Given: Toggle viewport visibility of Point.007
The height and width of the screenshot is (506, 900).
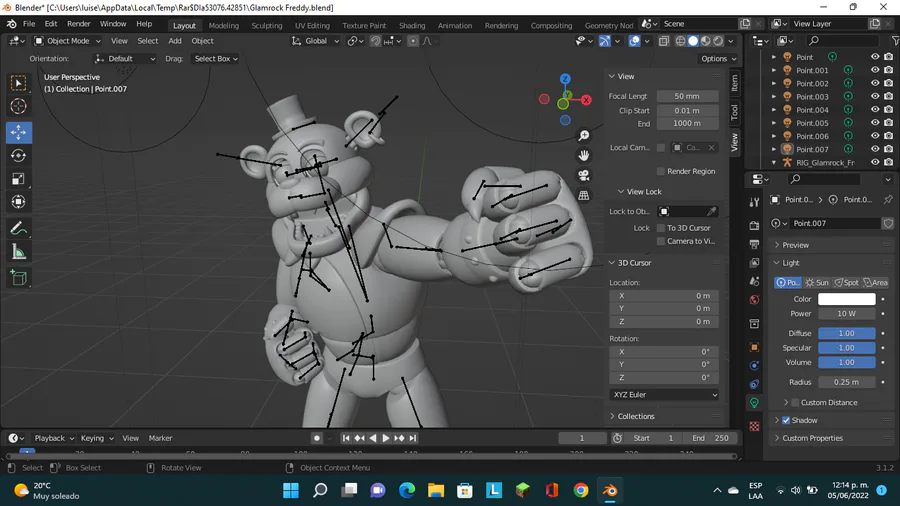Looking at the screenshot, I should [875, 149].
